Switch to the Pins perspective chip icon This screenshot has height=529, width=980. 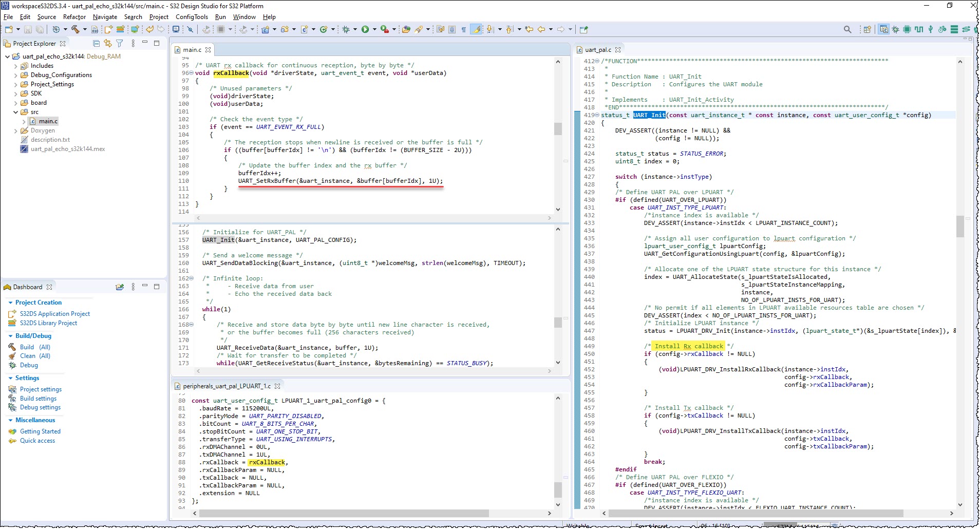(x=907, y=29)
